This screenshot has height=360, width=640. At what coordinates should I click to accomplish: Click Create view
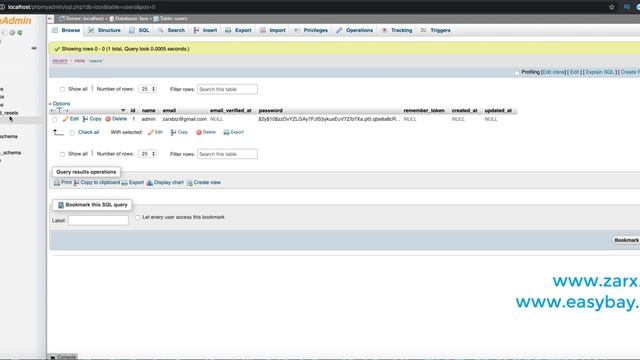pyautogui.click(x=203, y=182)
